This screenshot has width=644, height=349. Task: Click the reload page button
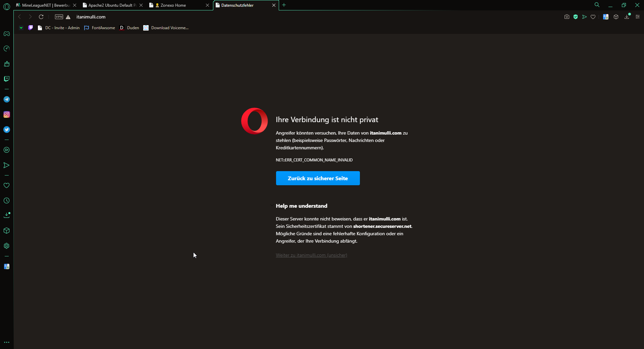(x=41, y=17)
